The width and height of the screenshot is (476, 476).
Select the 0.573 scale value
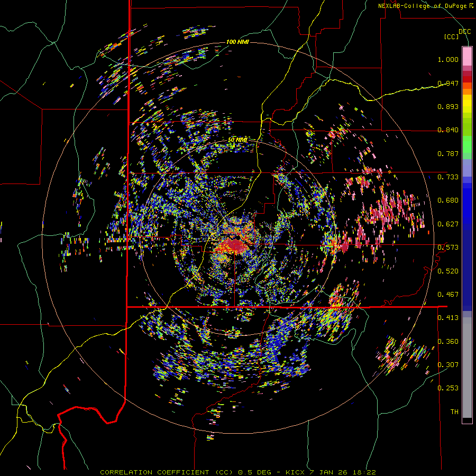click(x=448, y=248)
